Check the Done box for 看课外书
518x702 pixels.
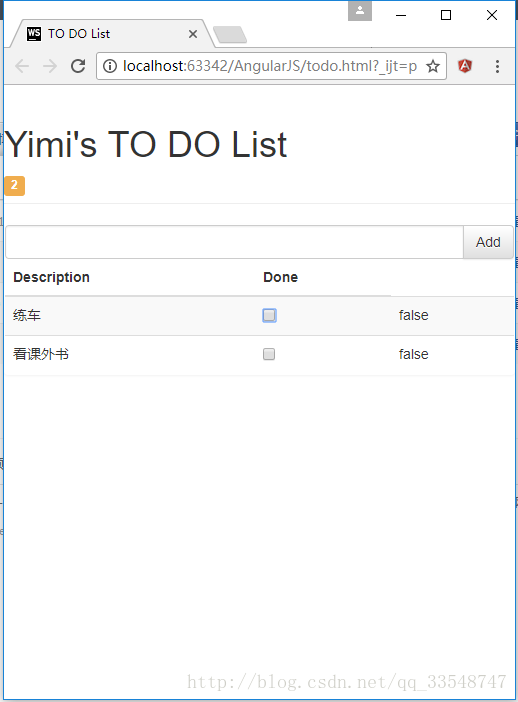coord(269,355)
